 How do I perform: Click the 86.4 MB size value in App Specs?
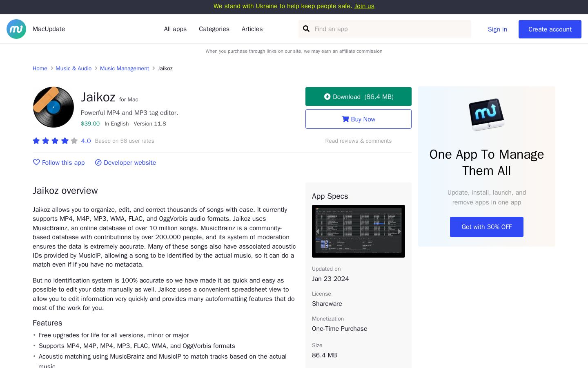pyautogui.click(x=325, y=355)
